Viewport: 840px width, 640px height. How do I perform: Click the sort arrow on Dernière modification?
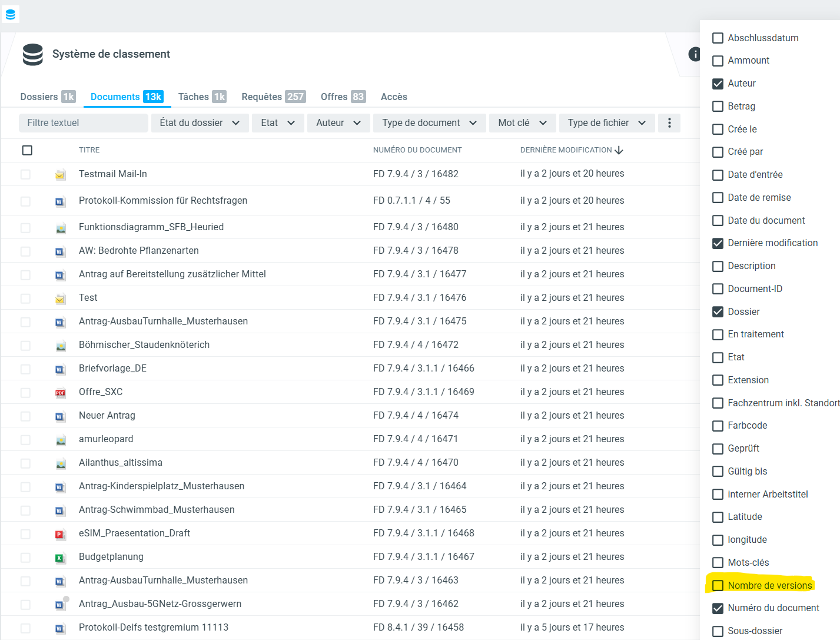[x=619, y=151]
